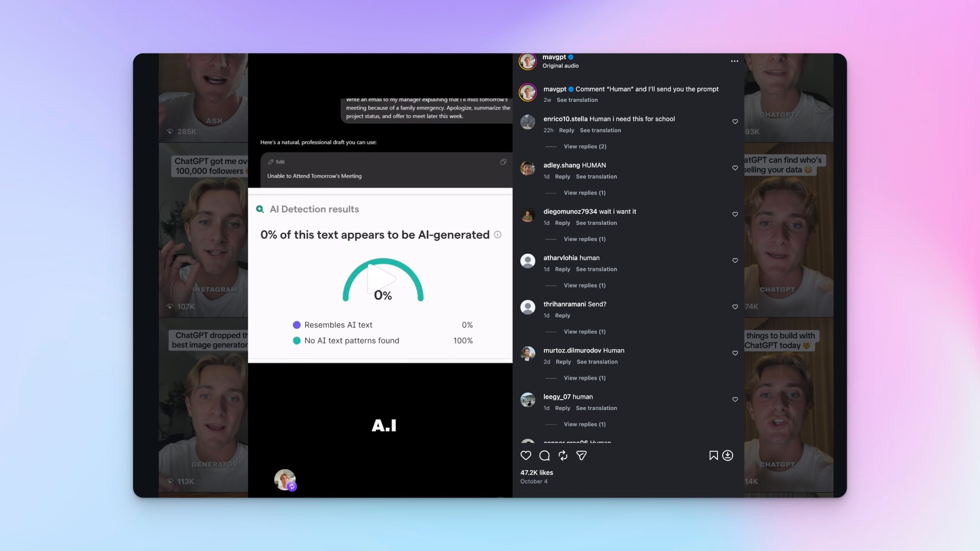Open adley.shang's profile picture

pyautogui.click(x=528, y=168)
